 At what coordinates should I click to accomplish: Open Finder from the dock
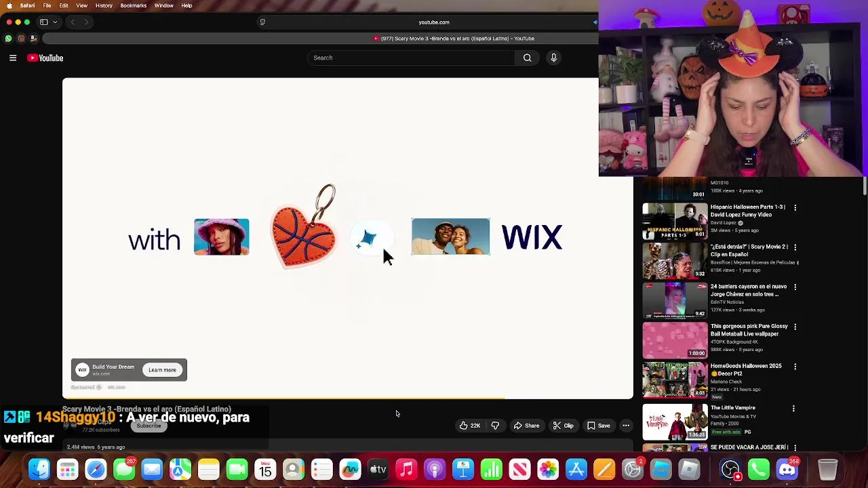(39, 469)
